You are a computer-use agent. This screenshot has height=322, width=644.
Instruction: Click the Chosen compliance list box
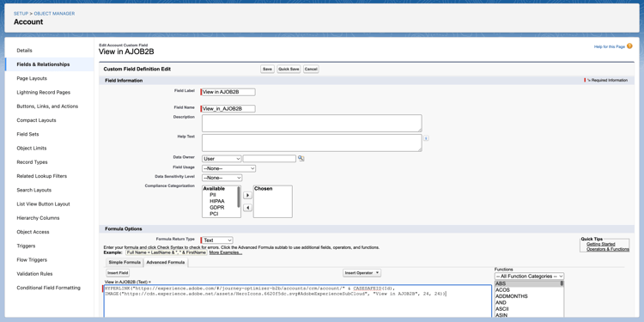(x=273, y=201)
